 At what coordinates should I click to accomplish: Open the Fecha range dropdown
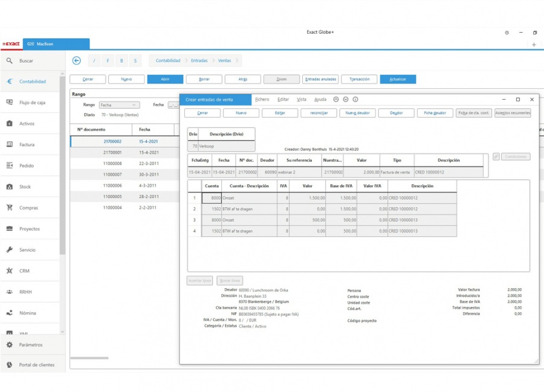119,104
